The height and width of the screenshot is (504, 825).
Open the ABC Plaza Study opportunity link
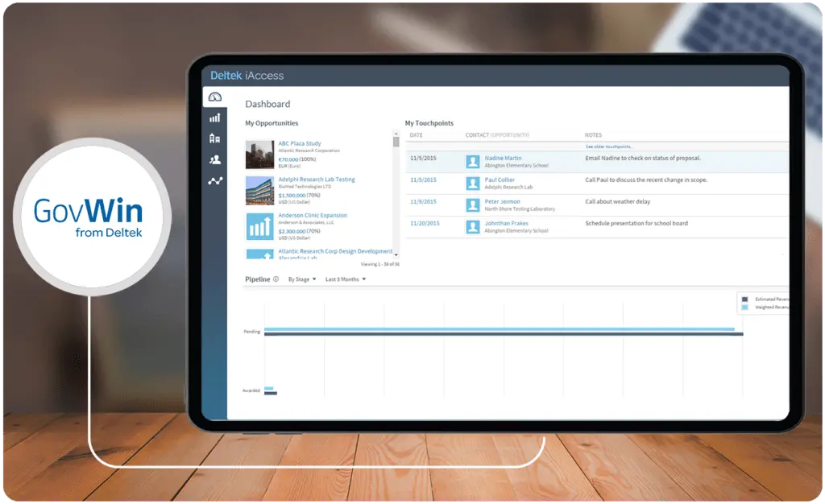[x=300, y=143]
